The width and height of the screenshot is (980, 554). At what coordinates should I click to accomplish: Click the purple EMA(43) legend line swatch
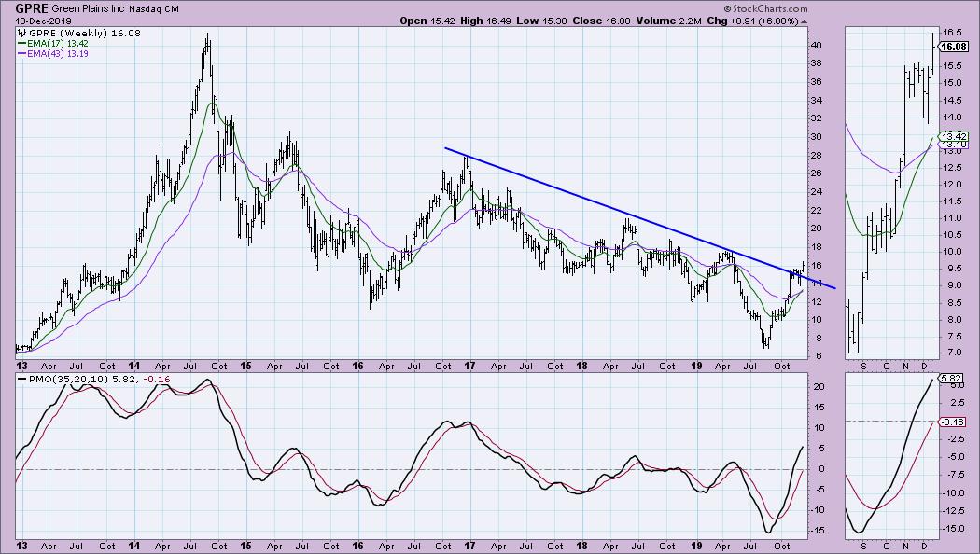[x=21, y=54]
